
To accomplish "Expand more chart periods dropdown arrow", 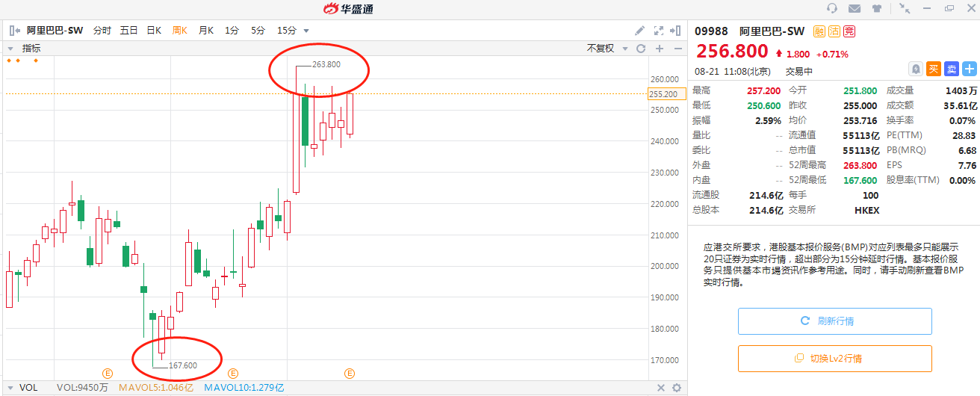I will click(306, 31).
